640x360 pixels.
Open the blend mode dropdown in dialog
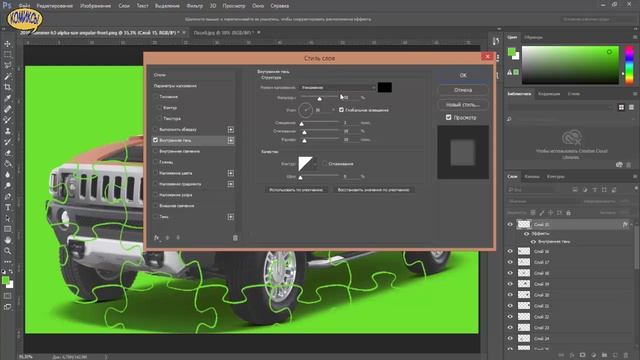tap(338, 87)
